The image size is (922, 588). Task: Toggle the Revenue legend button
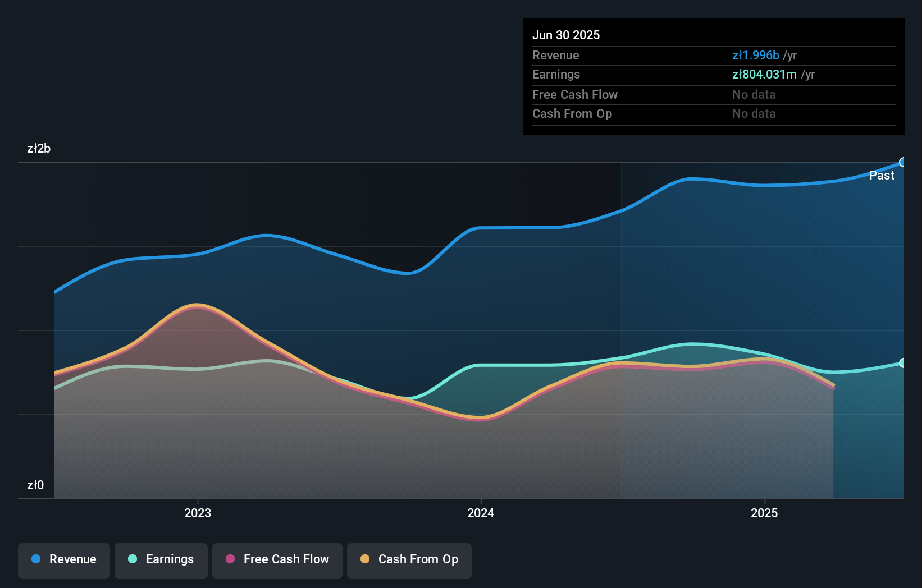(x=64, y=561)
